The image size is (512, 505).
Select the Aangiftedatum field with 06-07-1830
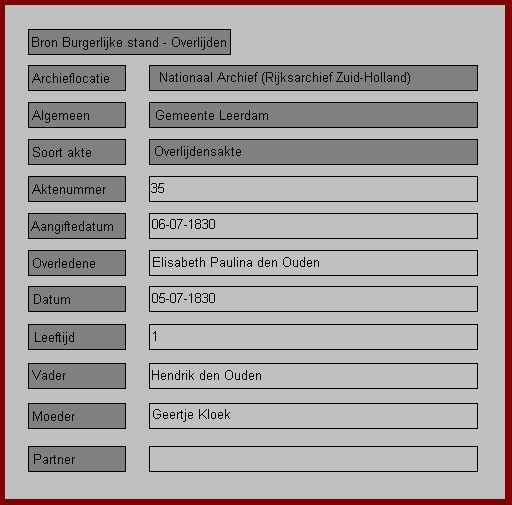point(313,226)
